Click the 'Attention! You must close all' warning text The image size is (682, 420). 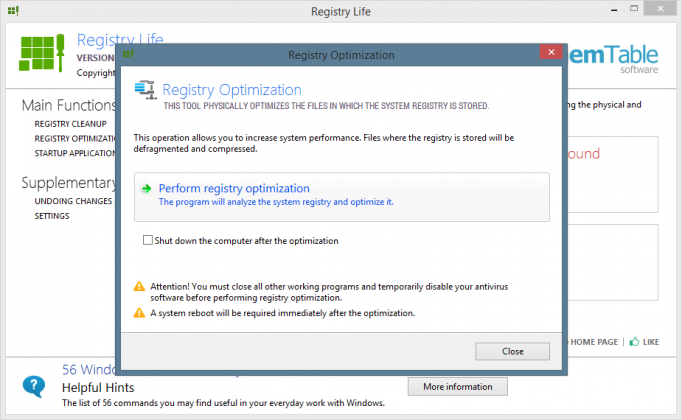329,292
